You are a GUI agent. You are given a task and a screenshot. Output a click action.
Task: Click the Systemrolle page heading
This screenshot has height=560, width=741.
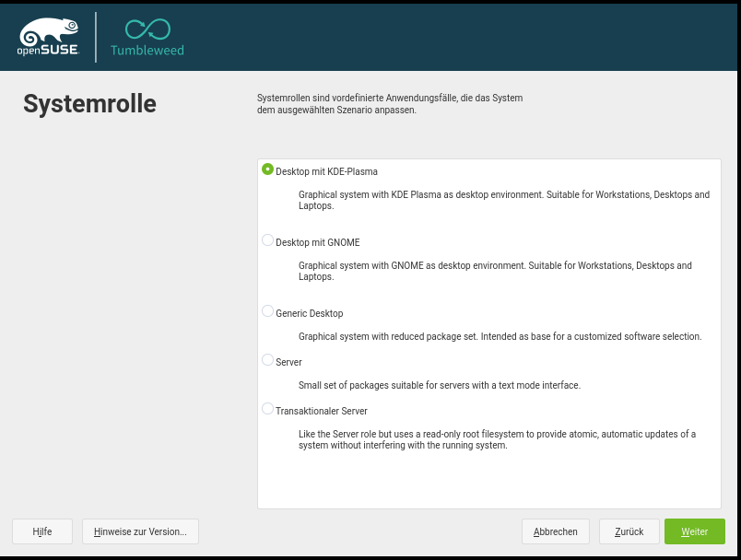(89, 104)
